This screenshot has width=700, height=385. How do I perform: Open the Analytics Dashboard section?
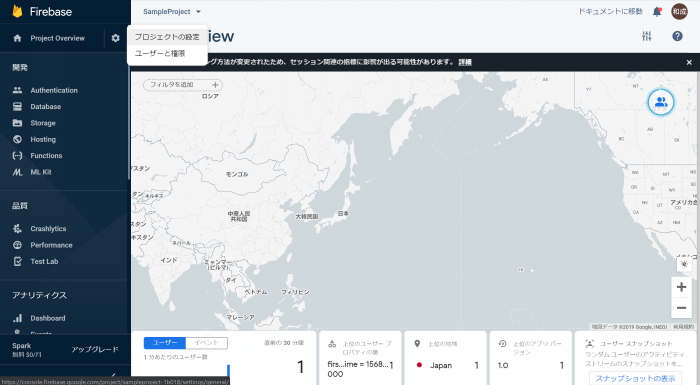coord(48,318)
